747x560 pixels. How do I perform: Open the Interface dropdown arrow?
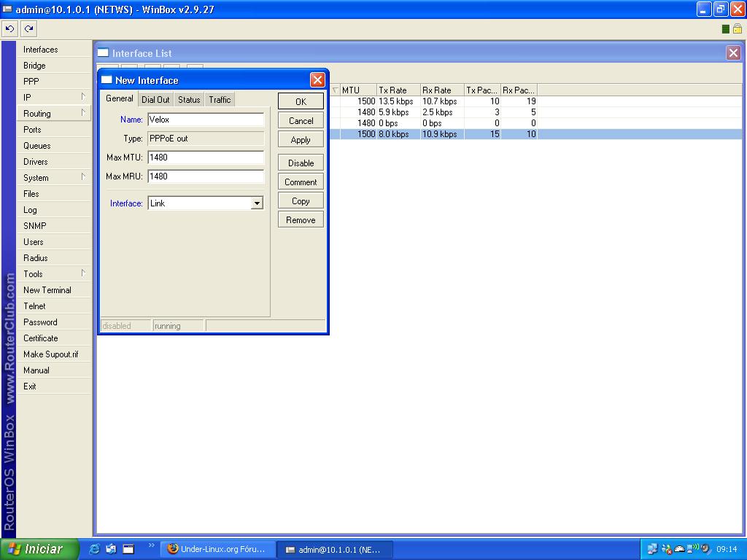pyautogui.click(x=258, y=203)
